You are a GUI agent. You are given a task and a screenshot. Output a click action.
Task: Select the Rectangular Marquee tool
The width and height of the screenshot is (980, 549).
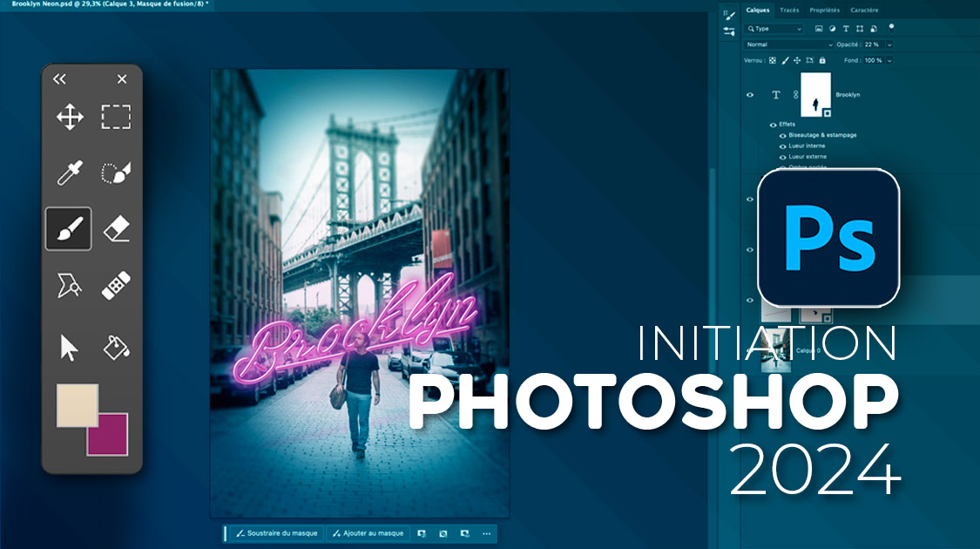[116, 117]
